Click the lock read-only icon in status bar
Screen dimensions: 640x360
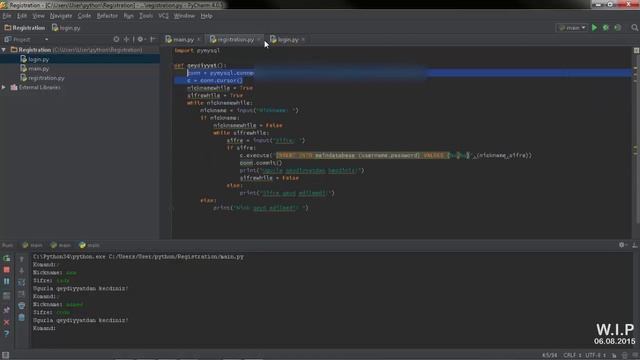(x=614, y=356)
